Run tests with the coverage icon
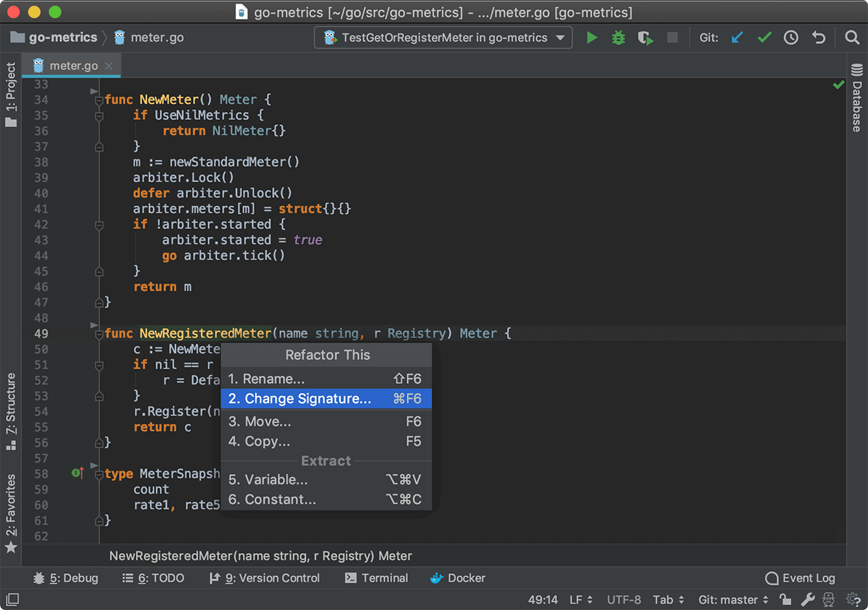The image size is (868, 610). [x=644, y=37]
